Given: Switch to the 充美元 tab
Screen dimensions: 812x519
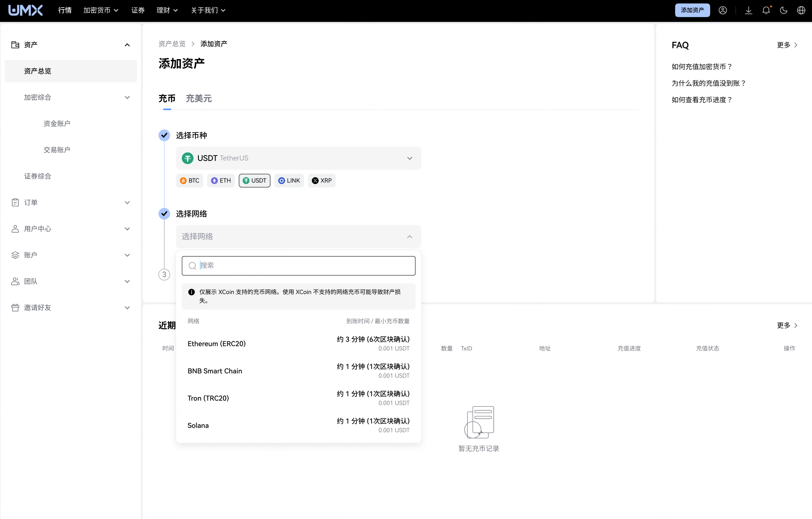Looking at the screenshot, I should (x=199, y=99).
